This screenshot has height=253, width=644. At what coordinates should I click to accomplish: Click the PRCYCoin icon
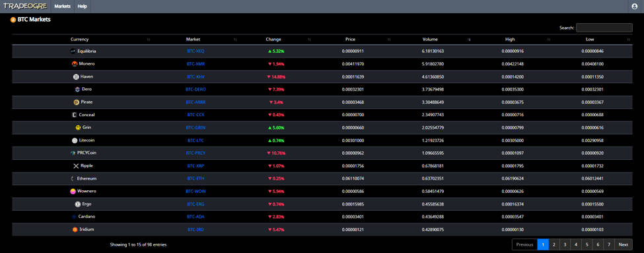73,153
